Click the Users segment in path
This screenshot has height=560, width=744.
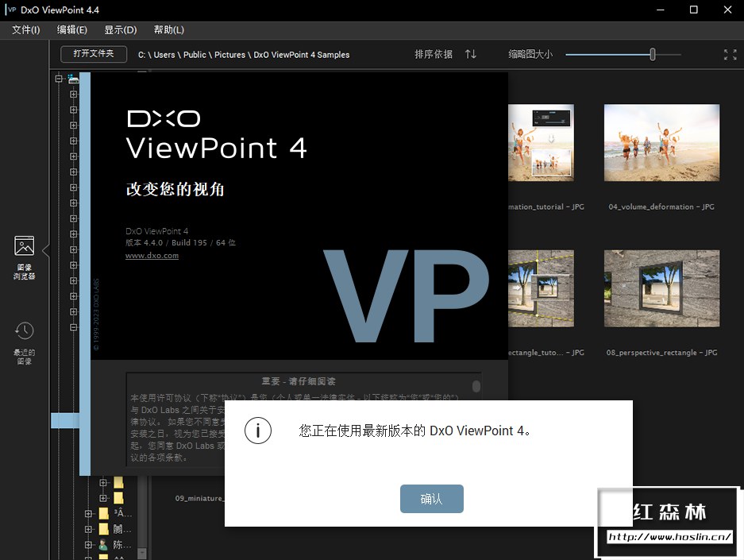tap(164, 55)
